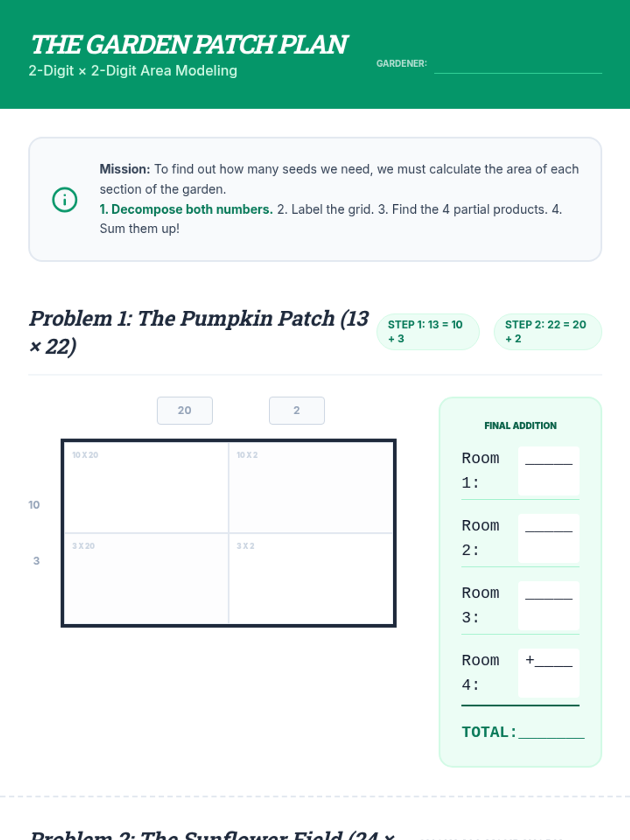The image size is (630, 840).
Task: Click the column label box showing 20
Action: tap(185, 411)
